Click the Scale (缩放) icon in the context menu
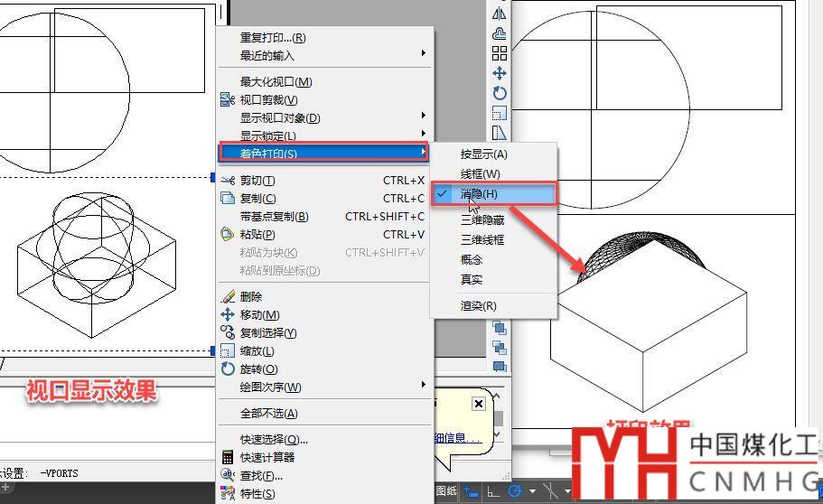The width and height of the screenshot is (823, 504). [x=228, y=350]
